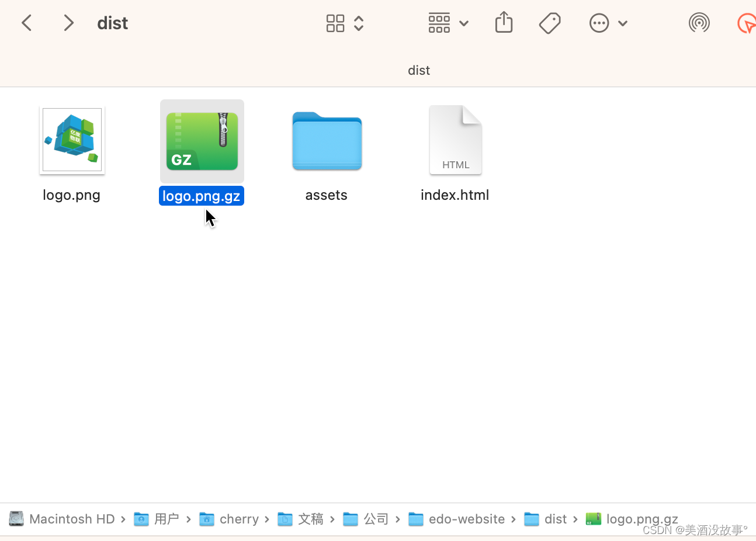The width and height of the screenshot is (756, 541).
Task: Open the Tags editor
Action: click(x=550, y=23)
